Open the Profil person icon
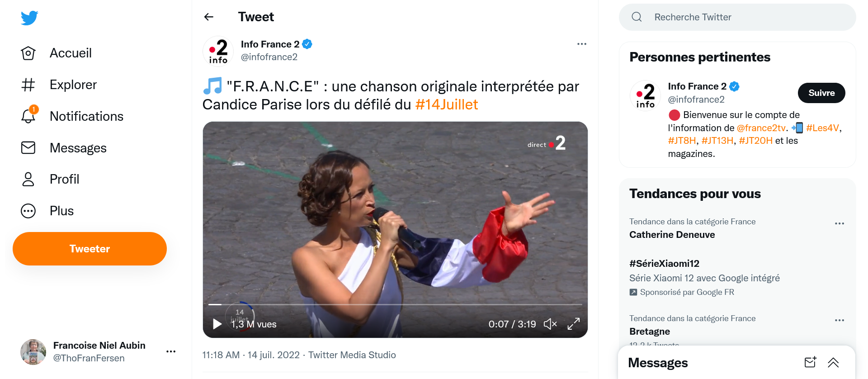 28,179
